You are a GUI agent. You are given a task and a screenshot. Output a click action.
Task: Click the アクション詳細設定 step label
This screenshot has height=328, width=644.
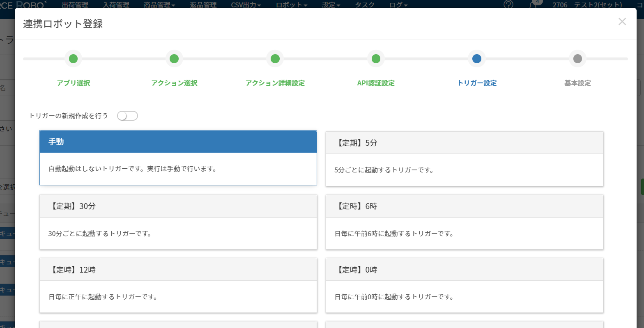[x=275, y=83]
